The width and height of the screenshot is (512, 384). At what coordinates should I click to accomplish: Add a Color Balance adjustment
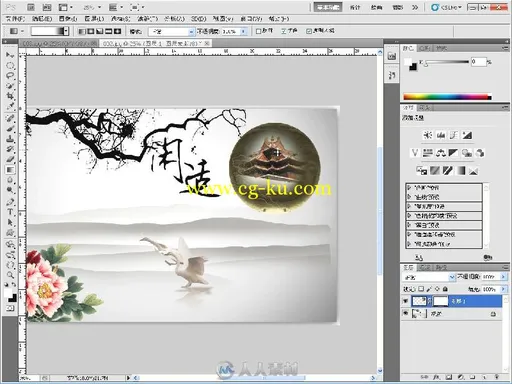point(441,153)
